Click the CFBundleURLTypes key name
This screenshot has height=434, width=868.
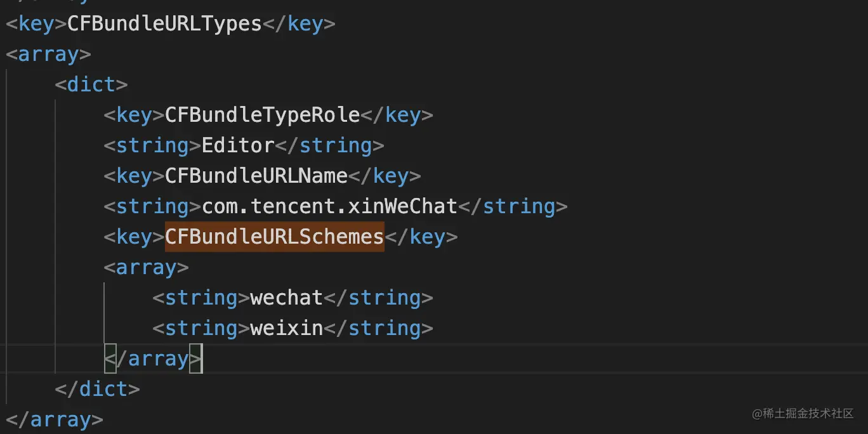click(x=164, y=24)
